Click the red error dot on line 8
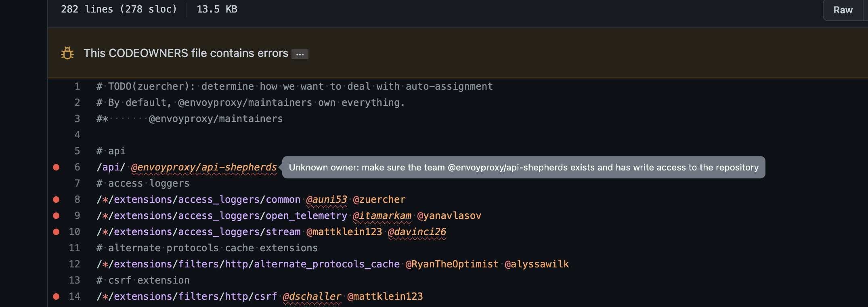 tap(57, 199)
